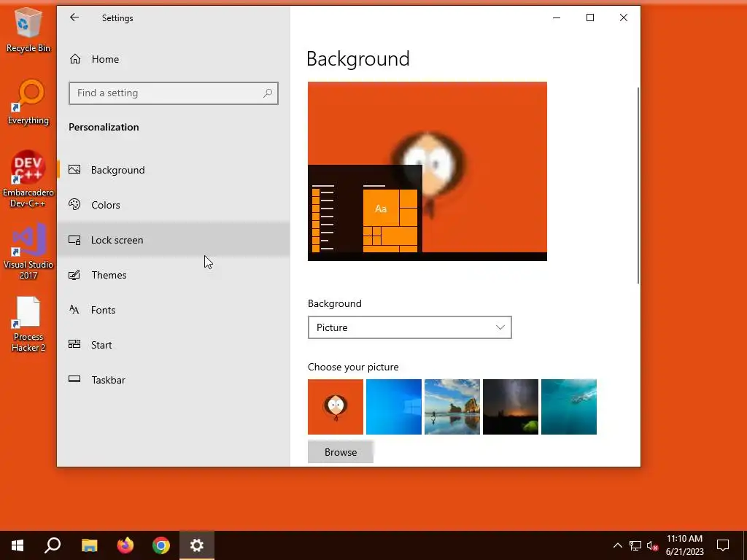Choose the underwater swimmer wallpaper thumbnail
747x560 pixels.
(569, 407)
